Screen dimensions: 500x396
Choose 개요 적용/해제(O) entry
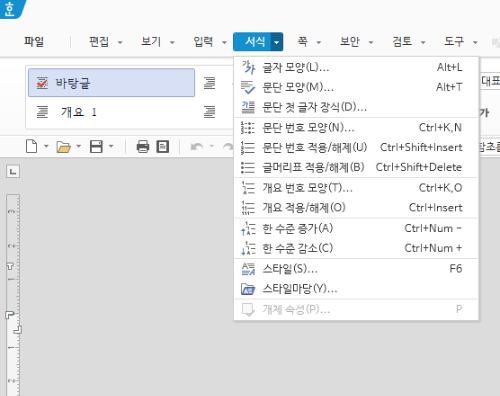pyautogui.click(x=356, y=208)
